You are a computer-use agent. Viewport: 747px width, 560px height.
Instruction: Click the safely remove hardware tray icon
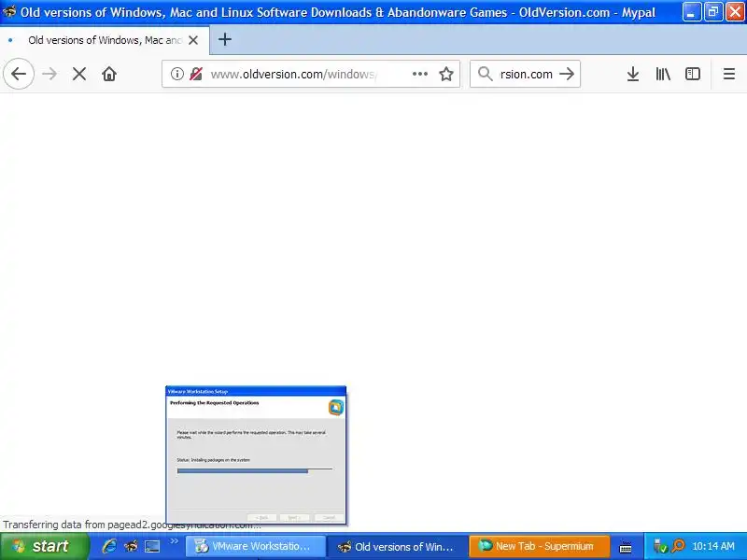(660, 546)
